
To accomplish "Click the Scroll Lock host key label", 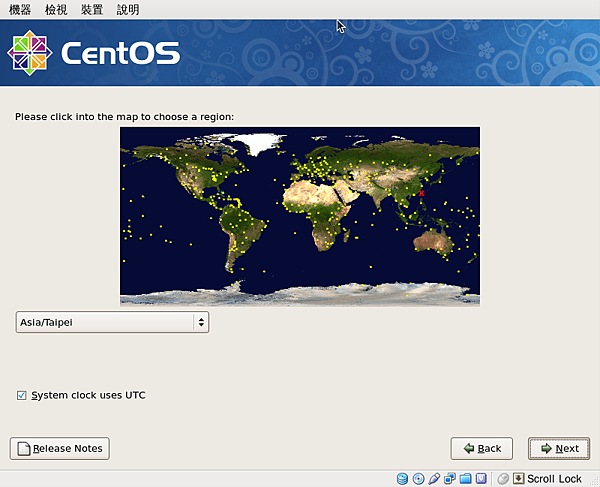I will coord(554,479).
